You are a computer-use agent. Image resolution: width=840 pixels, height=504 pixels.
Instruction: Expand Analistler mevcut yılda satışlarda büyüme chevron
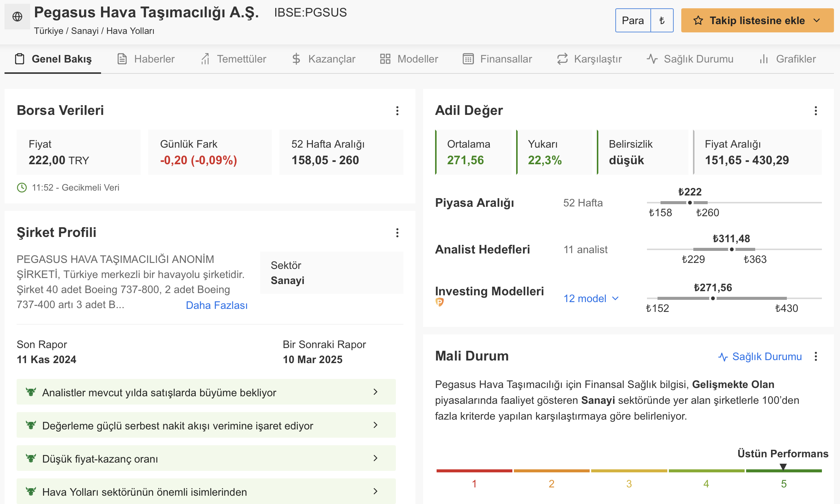tap(376, 392)
